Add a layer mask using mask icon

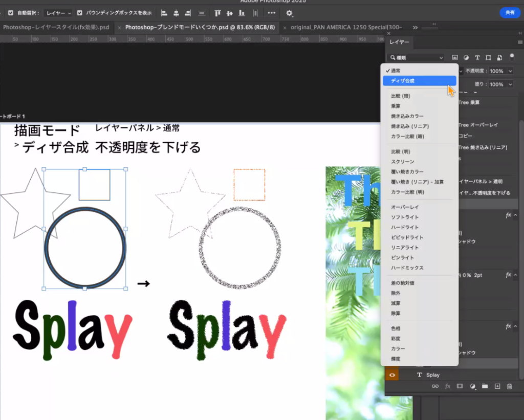point(460,386)
